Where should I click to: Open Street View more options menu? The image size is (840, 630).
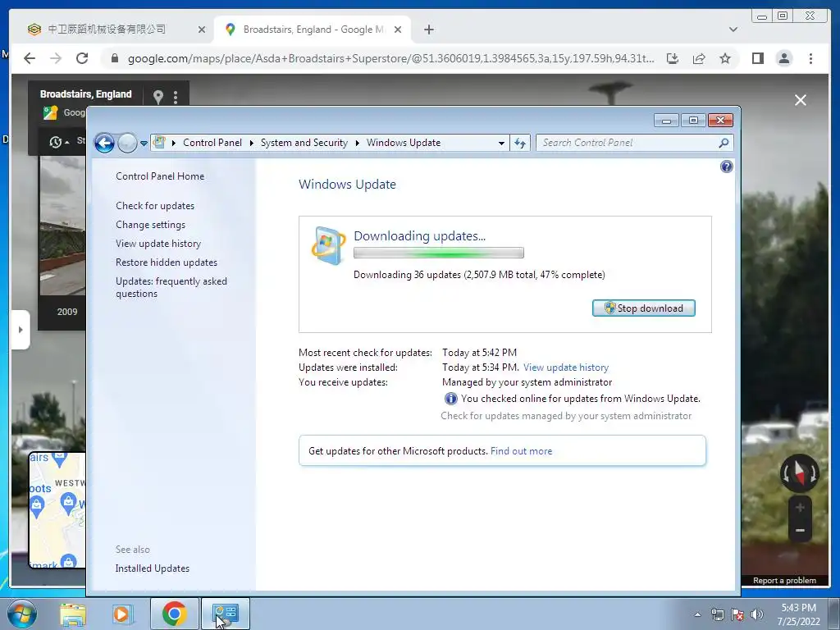(x=176, y=97)
